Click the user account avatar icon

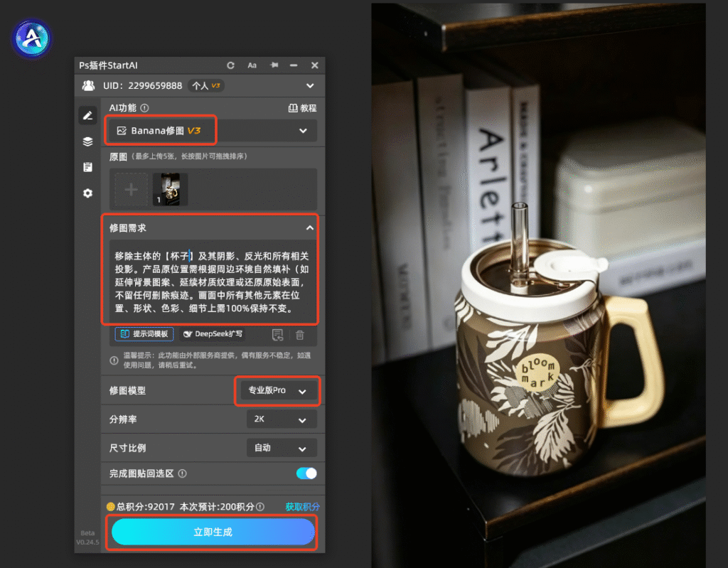click(88, 85)
